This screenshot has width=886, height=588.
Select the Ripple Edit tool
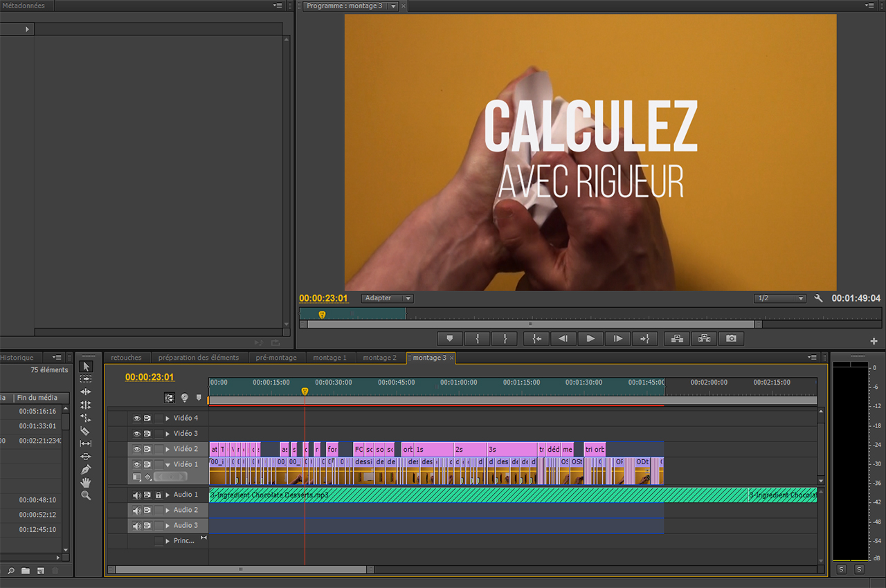[86, 392]
